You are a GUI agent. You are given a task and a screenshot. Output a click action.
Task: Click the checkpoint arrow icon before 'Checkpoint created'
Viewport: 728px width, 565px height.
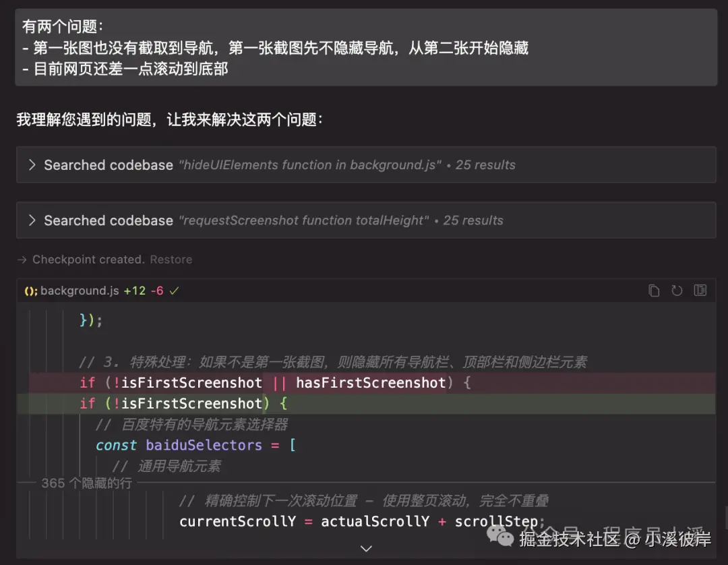[x=22, y=260]
